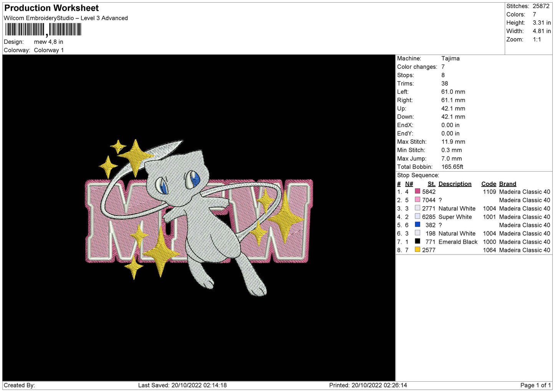Click the machine value 'Tajima'
555x392 pixels.
pyautogui.click(x=450, y=58)
